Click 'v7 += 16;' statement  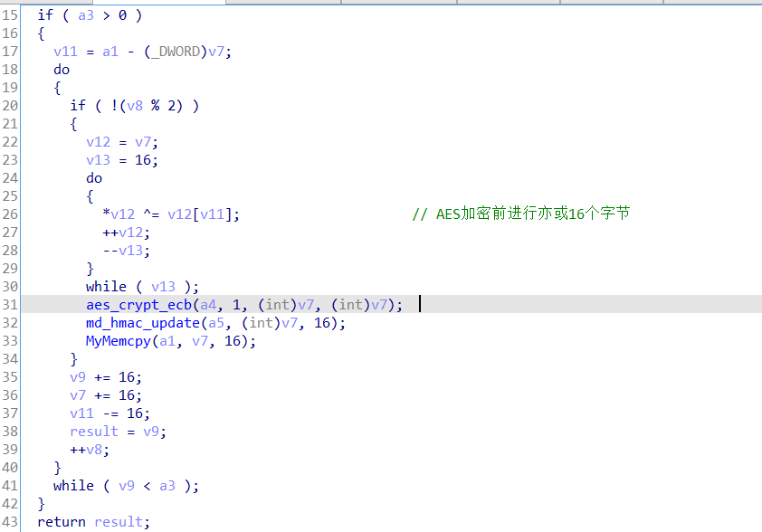[x=106, y=395]
